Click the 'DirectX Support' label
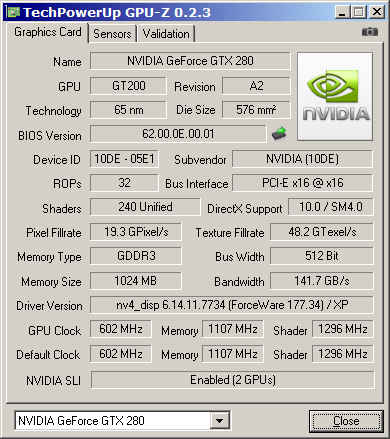Viewport: 390px width, 439px height. point(245,209)
